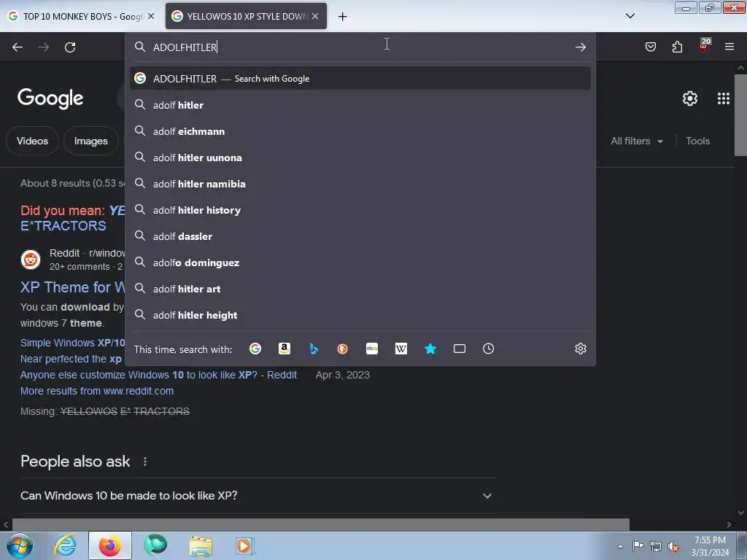Screen dimensions: 747x560
Task: Click the muted volume tray icon
Action: (673, 547)
